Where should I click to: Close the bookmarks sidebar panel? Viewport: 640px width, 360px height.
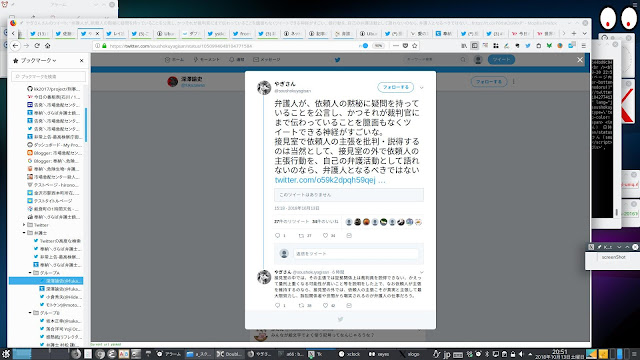82,60
